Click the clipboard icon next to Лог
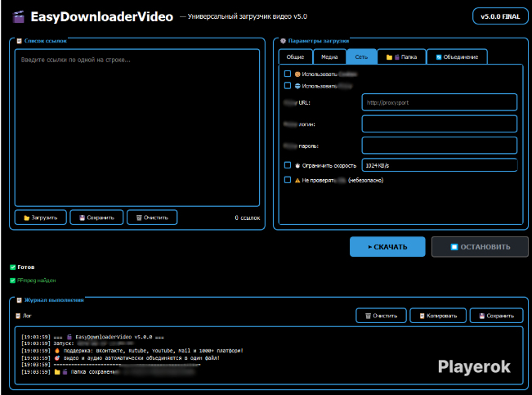 pos(18,316)
